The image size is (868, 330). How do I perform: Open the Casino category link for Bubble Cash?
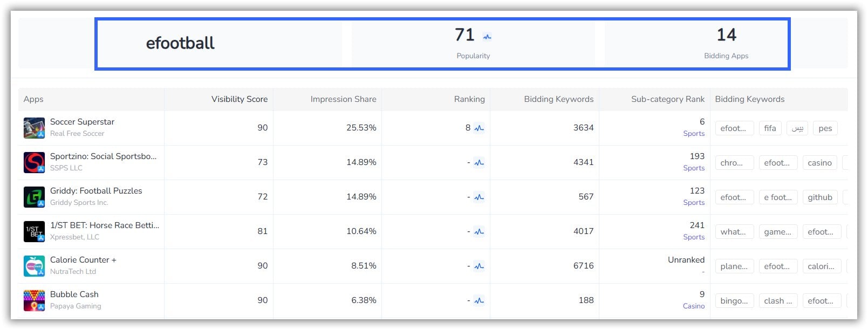tap(694, 306)
